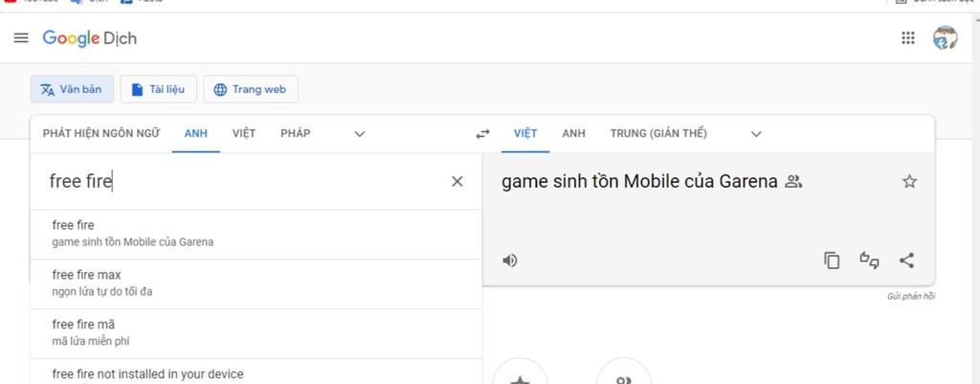Click the account profile avatar
Image resolution: width=980 pixels, height=384 pixels.
tap(945, 38)
